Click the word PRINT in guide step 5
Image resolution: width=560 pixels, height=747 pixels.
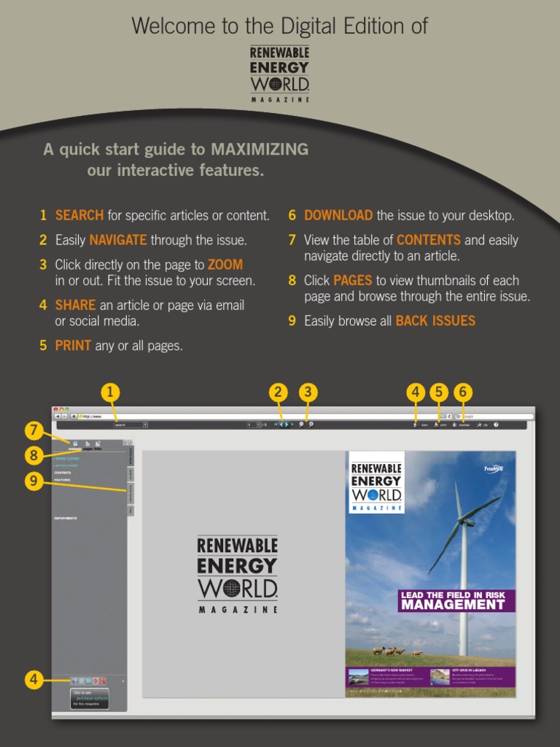[74, 345]
